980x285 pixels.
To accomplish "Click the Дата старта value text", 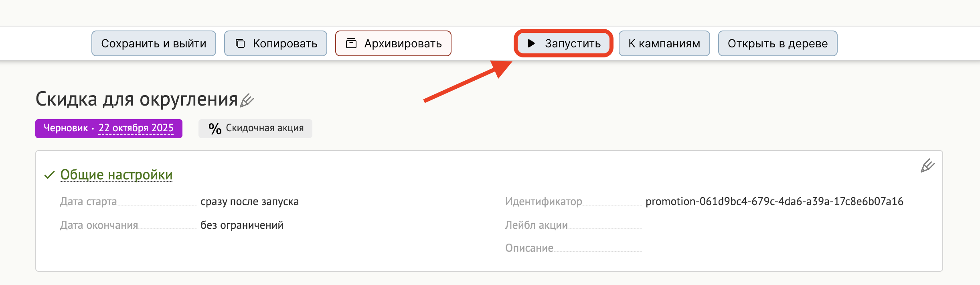I will pos(249,202).
